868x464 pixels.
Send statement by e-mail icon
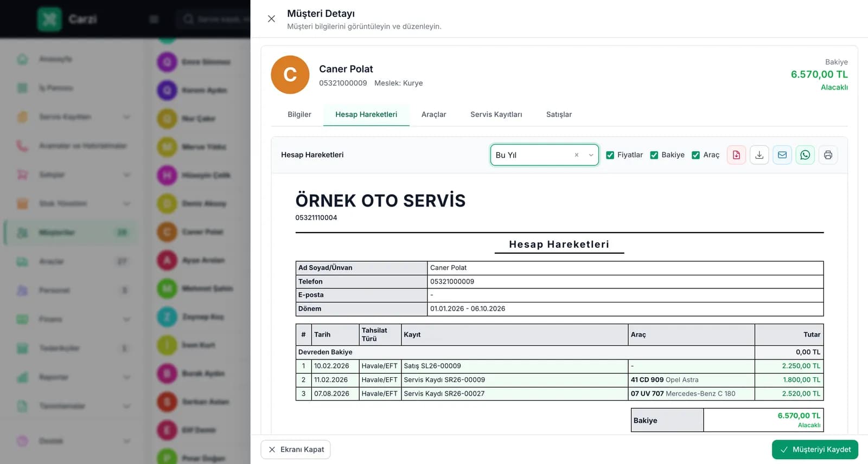[x=782, y=155]
